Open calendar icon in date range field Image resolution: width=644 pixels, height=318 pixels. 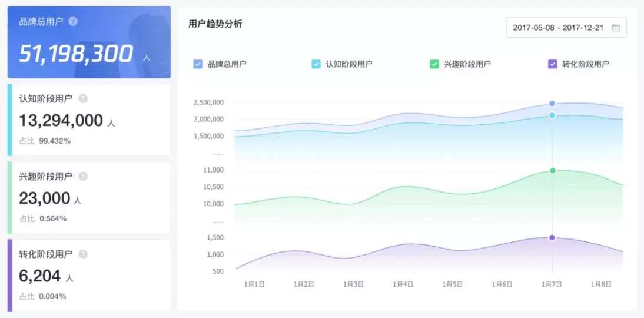tap(616, 28)
